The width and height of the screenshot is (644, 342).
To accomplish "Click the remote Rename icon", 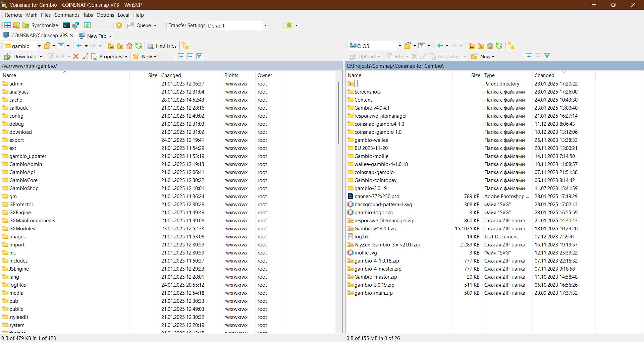I will 85,56.
